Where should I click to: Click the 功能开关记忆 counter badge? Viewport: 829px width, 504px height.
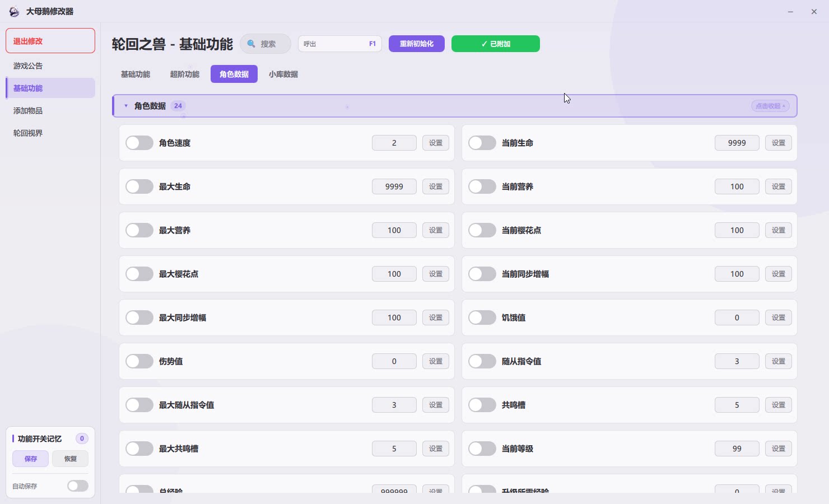[82, 438]
